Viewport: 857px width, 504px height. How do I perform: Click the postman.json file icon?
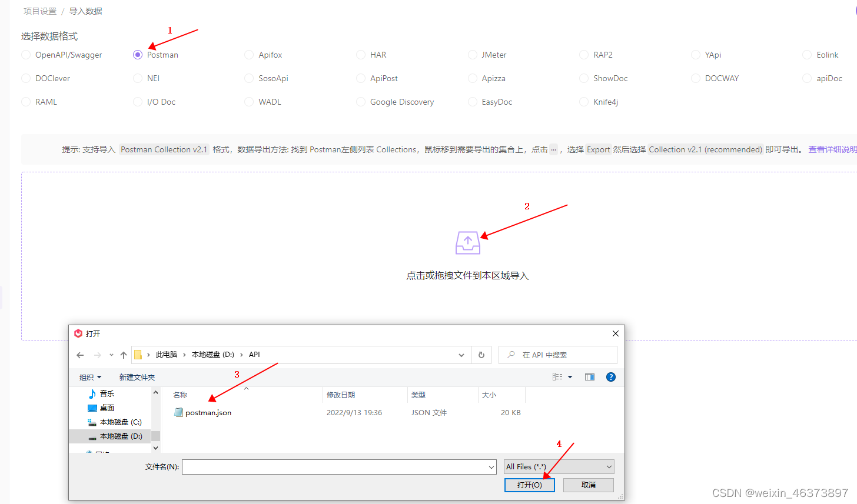point(179,412)
